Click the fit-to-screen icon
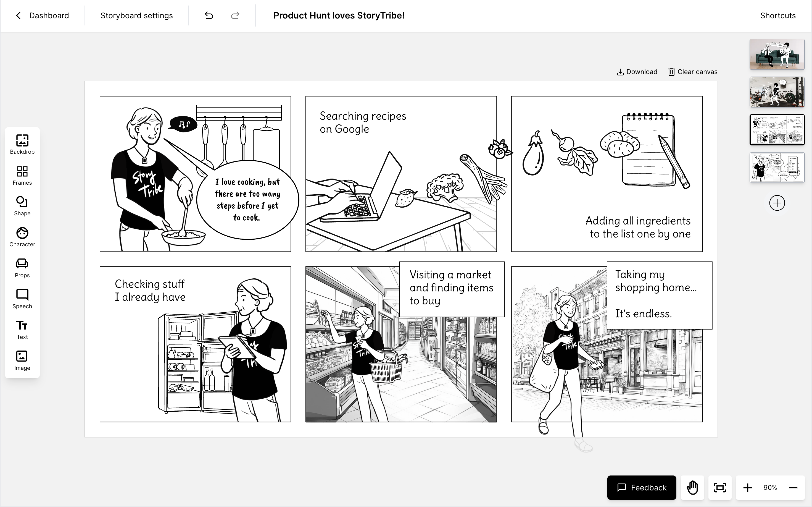Screen dimensions: 812x507 [720, 488]
